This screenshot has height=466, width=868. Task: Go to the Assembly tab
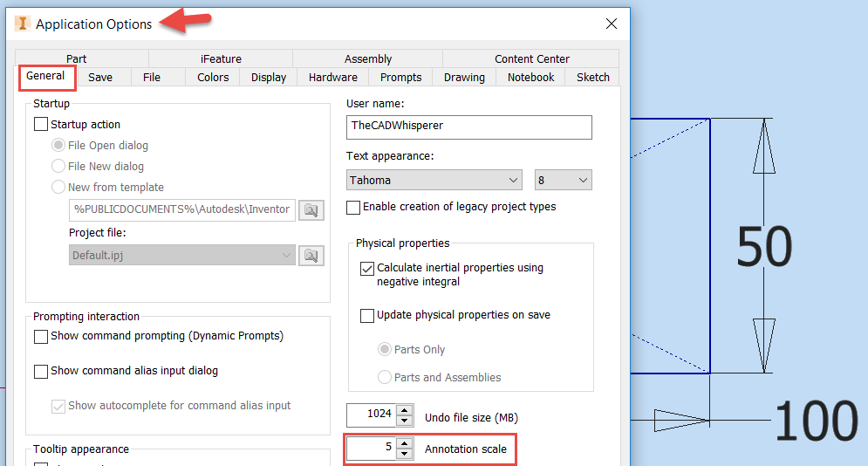coord(368,58)
